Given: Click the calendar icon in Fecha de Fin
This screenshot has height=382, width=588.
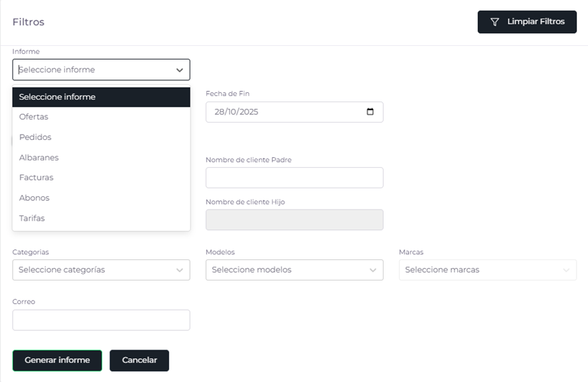Looking at the screenshot, I should (x=370, y=111).
